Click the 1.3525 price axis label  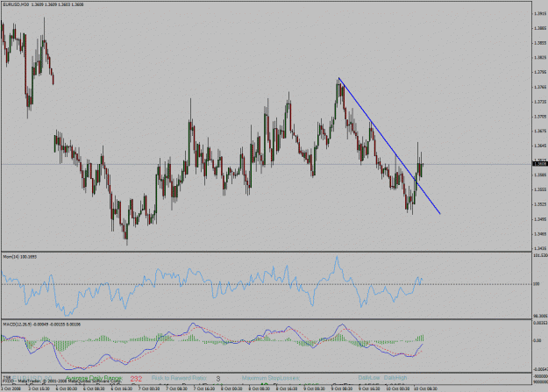tap(540, 204)
